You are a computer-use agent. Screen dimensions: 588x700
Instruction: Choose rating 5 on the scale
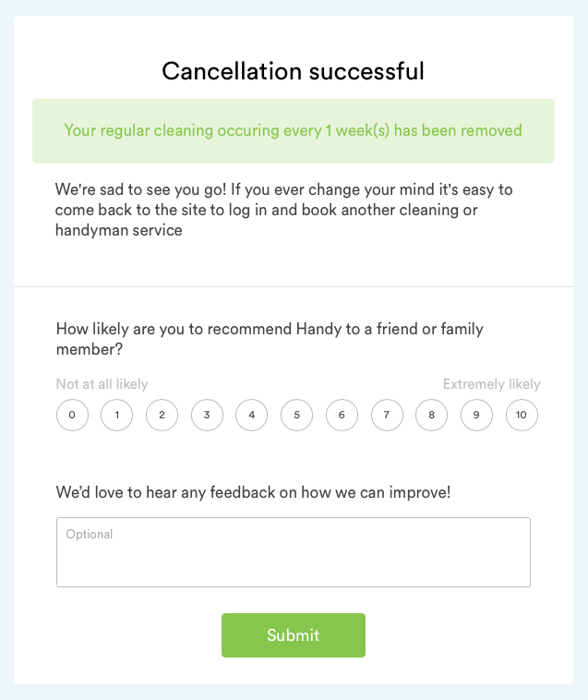click(296, 415)
